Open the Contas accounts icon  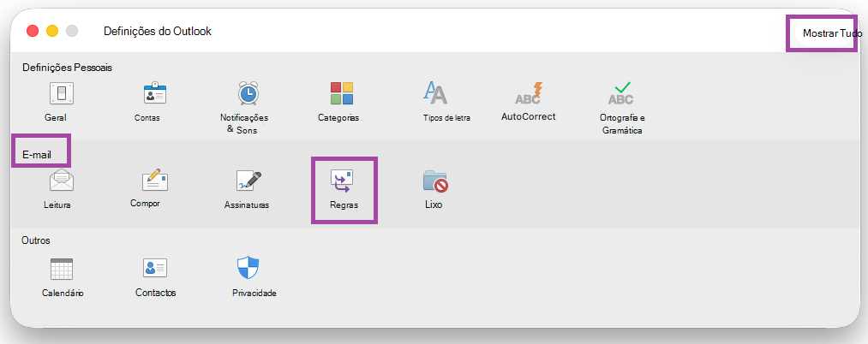[155, 93]
